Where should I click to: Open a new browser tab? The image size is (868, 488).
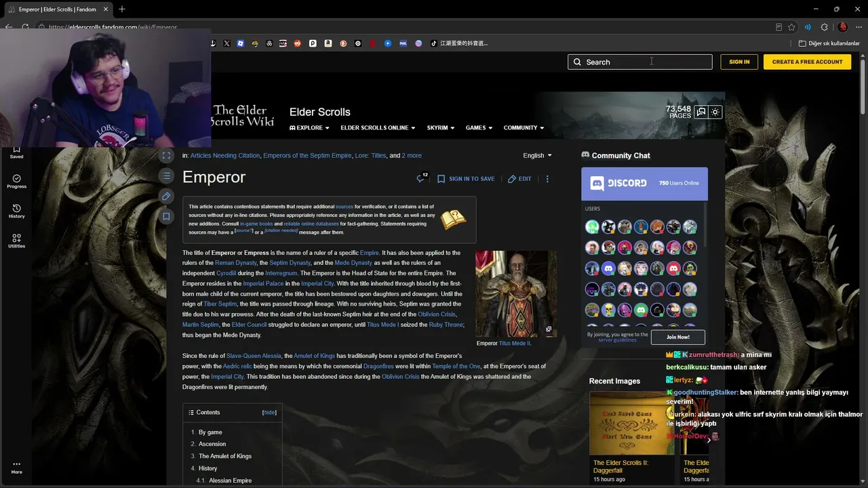[x=122, y=9]
